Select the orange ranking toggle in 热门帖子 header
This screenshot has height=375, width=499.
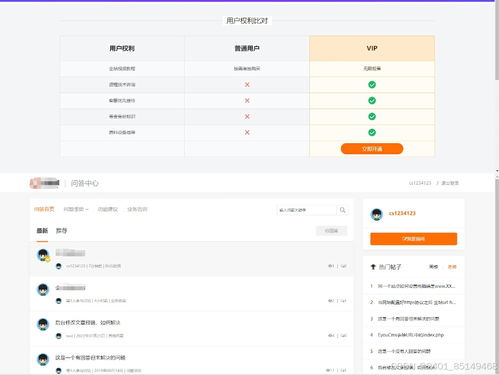pyautogui.click(x=452, y=267)
